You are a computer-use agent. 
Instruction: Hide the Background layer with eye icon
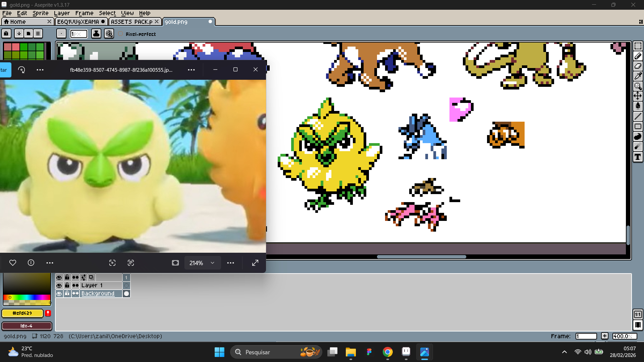point(59,294)
